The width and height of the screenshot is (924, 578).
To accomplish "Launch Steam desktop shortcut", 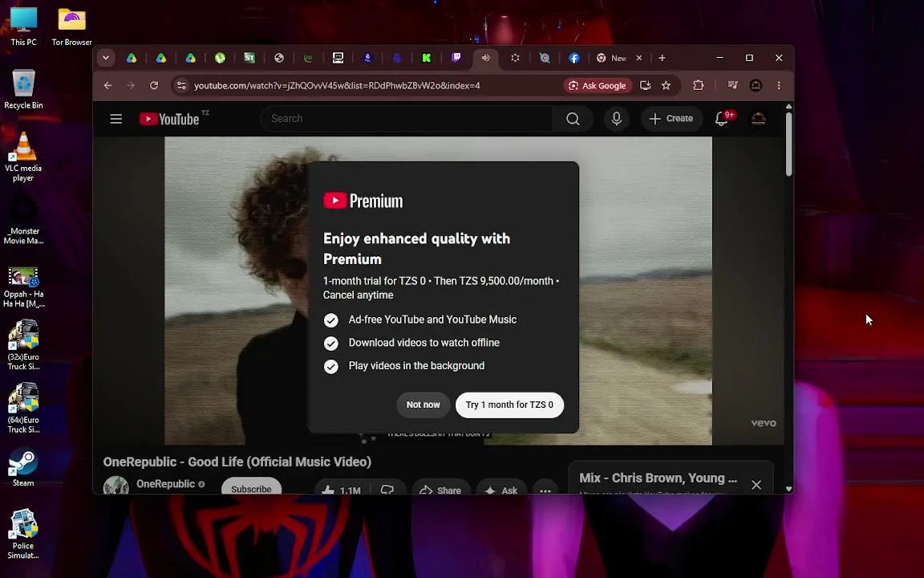I will point(23,468).
